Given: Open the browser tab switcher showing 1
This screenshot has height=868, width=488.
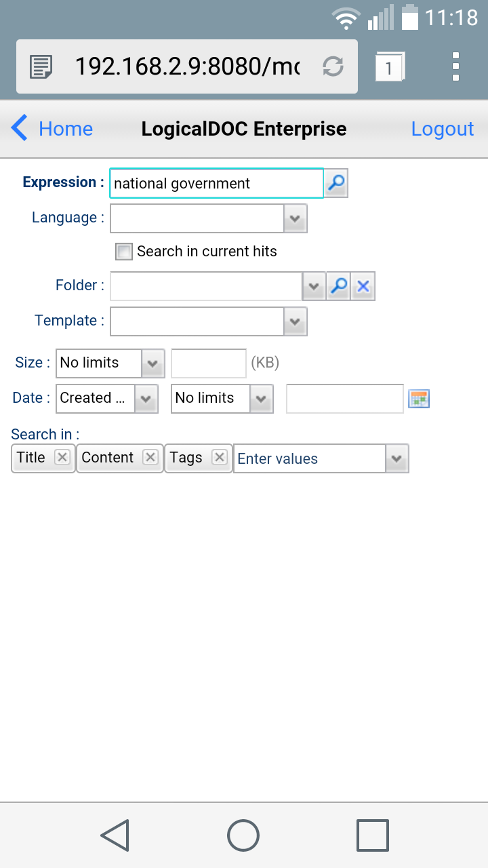Looking at the screenshot, I should click(x=389, y=66).
